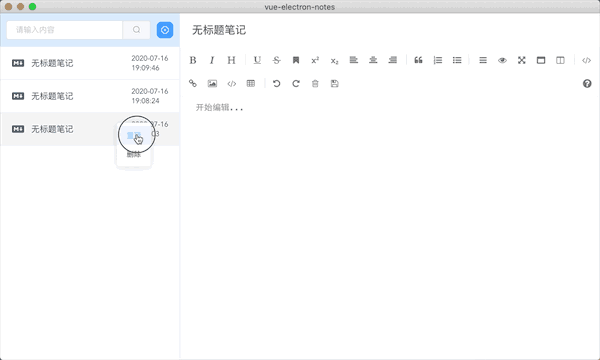Screen dimensions: 600x360
Task: Toggle fullscreen editing mode
Action: pos(522,60)
